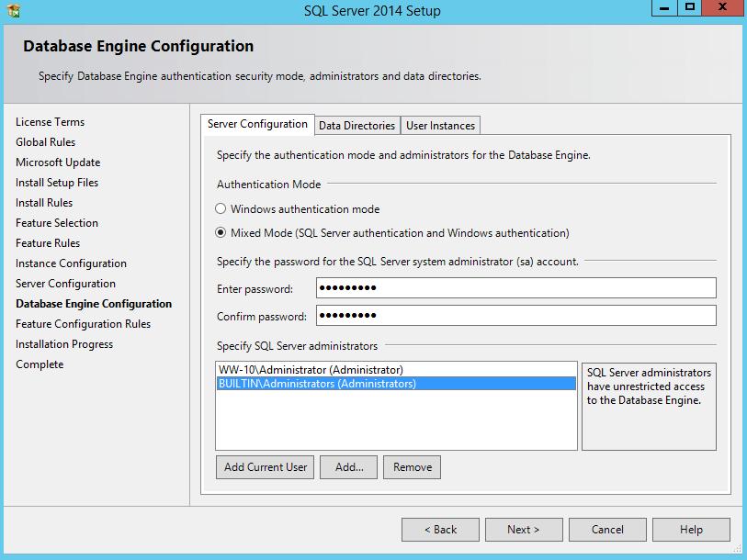Viewport: 747px width, 560px height.
Task: Click Feature Selection step in sidebar
Action: pyautogui.click(x=57, y=223)
